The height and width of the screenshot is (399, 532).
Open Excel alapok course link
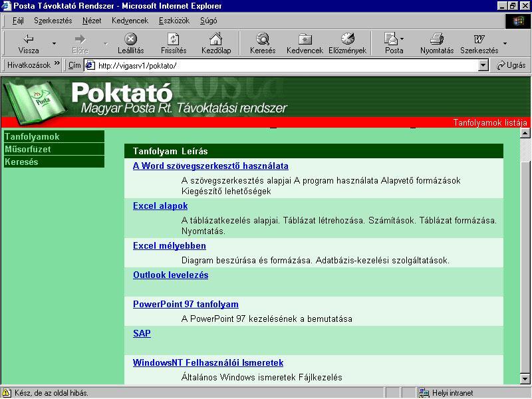pyautogui.click(x=160, y=205)
